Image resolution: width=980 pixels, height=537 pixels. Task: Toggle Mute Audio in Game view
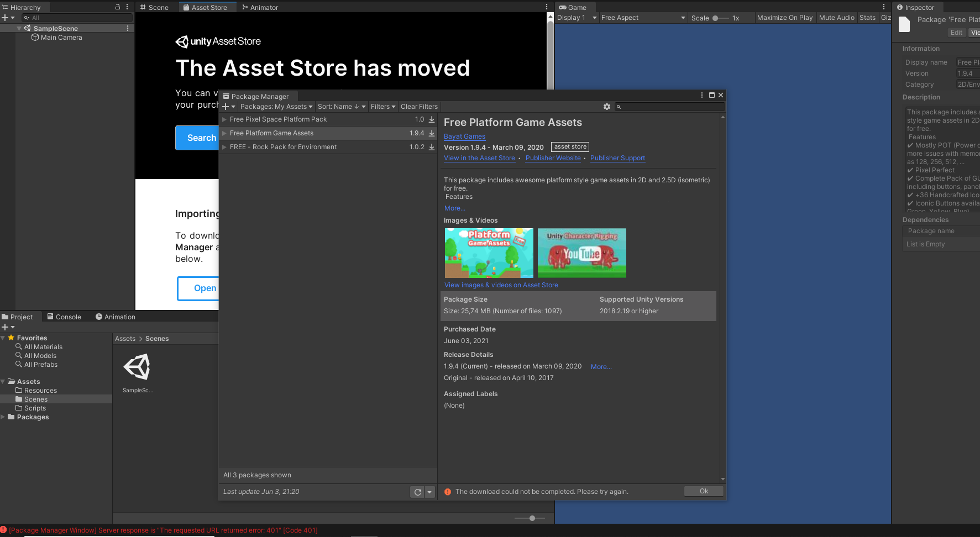[837, 18]
